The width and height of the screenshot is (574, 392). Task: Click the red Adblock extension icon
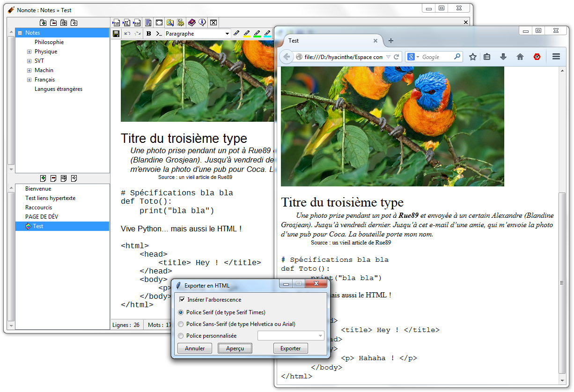tap(537, 57)
